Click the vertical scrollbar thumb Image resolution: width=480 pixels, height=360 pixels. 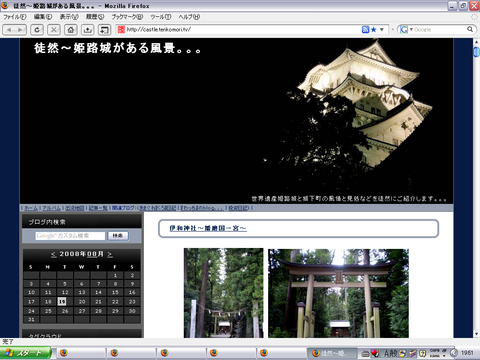pyautogui.click(x=476, y=52)
